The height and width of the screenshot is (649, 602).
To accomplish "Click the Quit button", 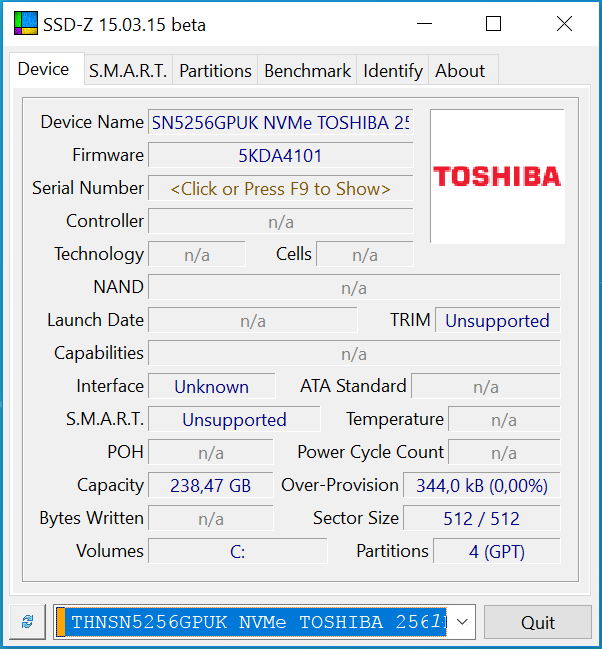I will 537,622.
